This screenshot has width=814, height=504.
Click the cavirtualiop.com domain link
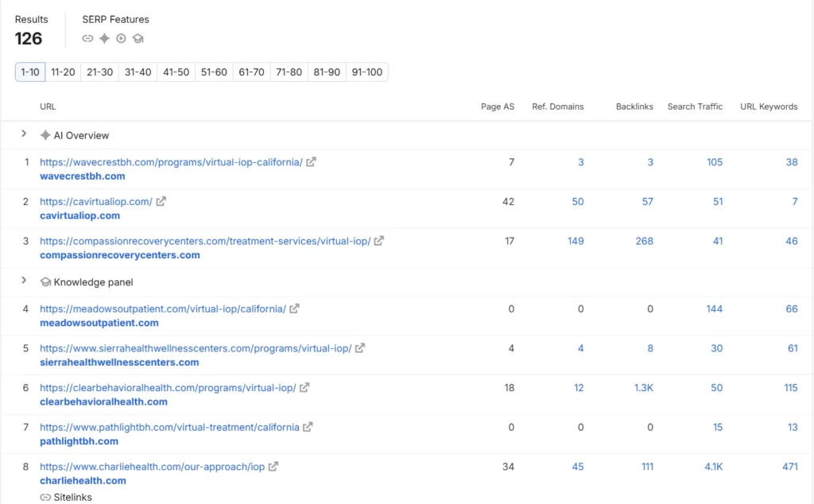(x=80, y=215)
